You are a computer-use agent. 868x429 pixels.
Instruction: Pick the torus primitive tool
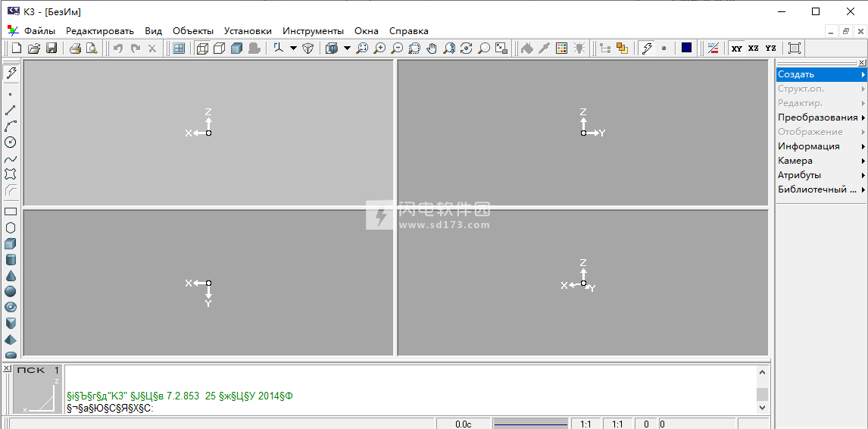11,307
